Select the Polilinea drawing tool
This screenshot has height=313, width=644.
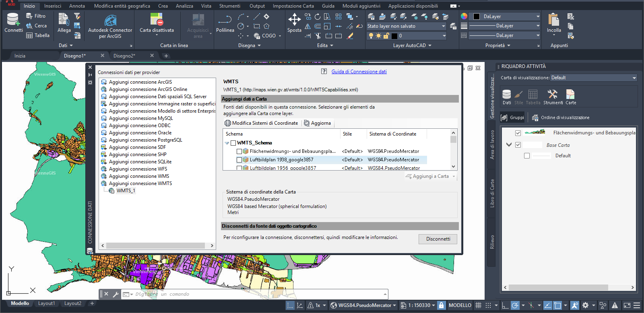click(x=225, y=19)
